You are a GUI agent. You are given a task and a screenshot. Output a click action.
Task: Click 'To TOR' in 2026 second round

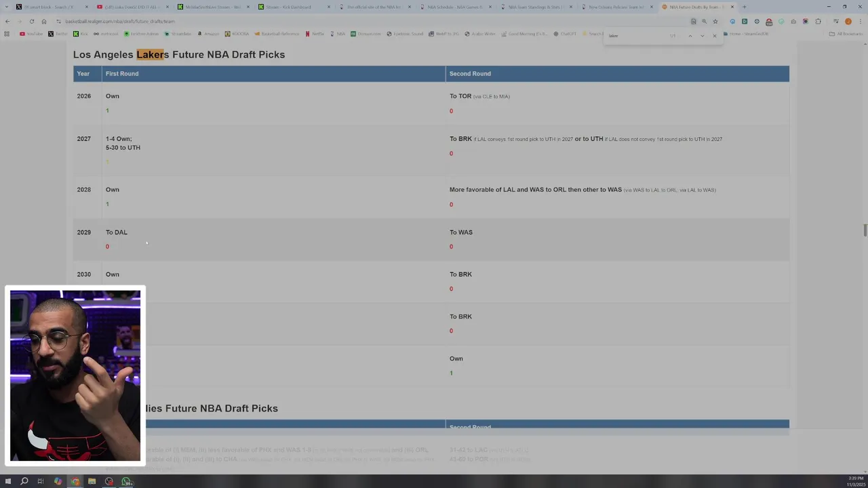coord(460,96)
